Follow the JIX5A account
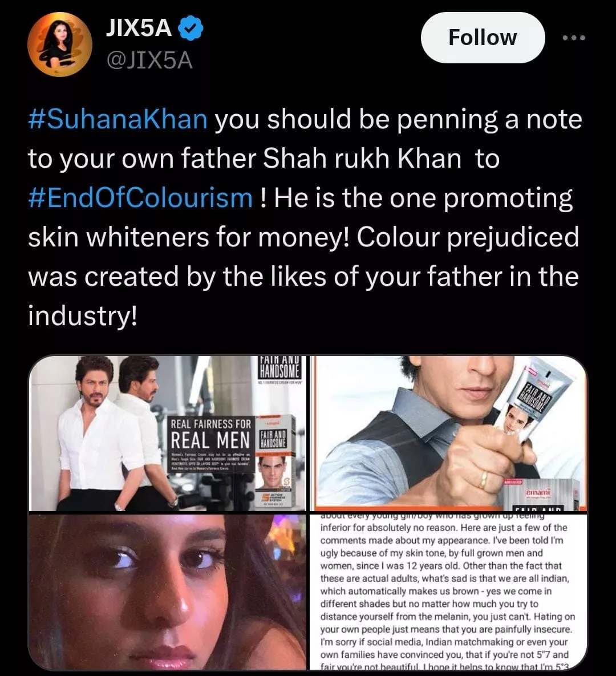The height and width of the screenshot is (676, 616). click(x=483, y=38)
